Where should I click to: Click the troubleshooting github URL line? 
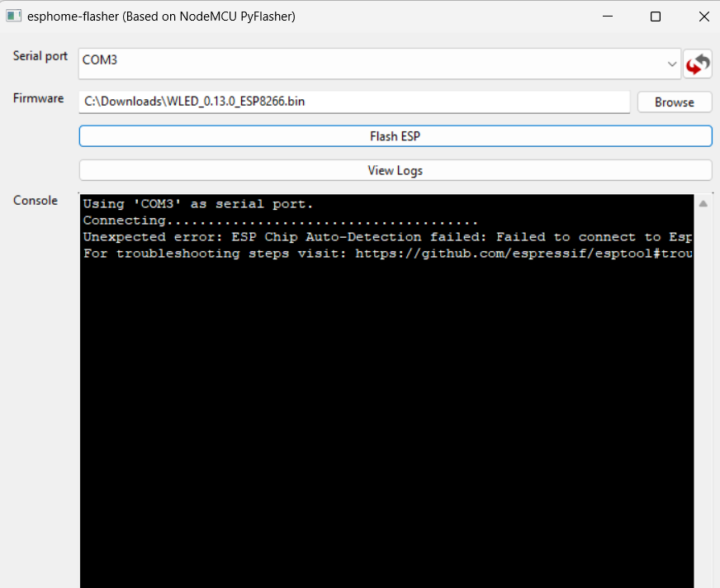[x=387, y=254]
